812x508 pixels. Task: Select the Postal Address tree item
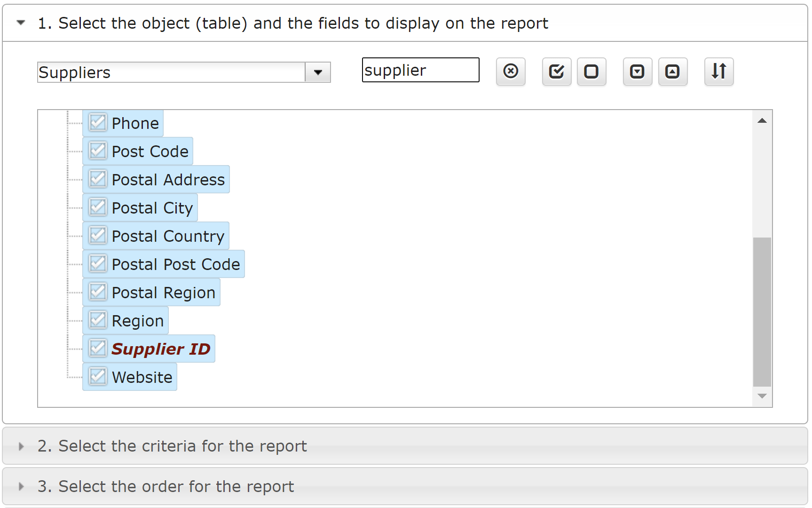(x=168, y=180)
